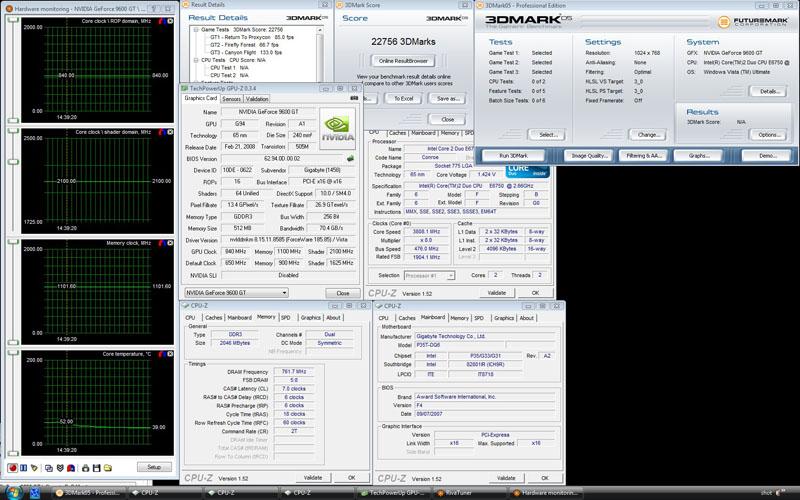Open the Caches tab in CPU-Z Memory window
Viewport: 800px width, 500px height.
tap(213, 318)
